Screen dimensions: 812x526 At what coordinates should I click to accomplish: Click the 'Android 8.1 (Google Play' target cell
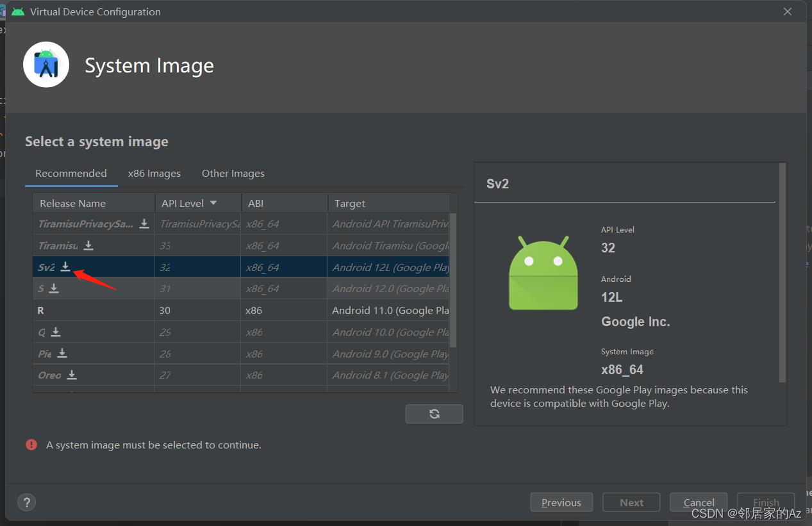coord(388,375)
